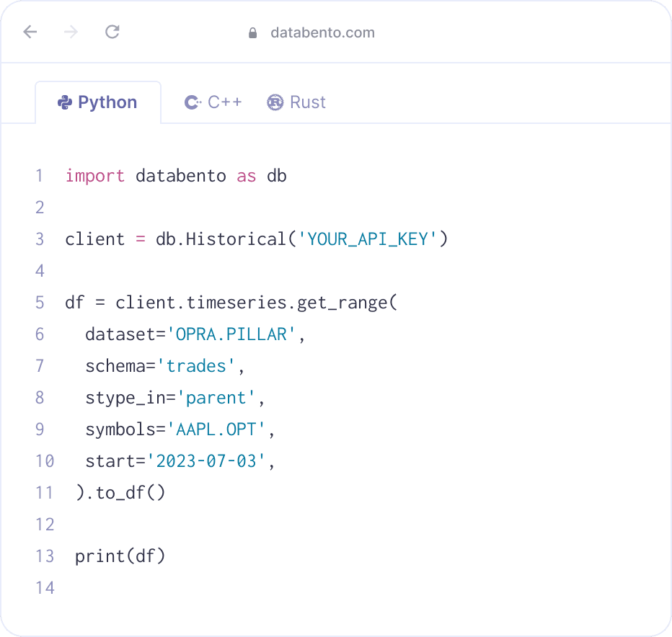Viewport: 672px width, 637px height.
Task: Click the 'trades' schema string
Action: [x=196, y=366]
